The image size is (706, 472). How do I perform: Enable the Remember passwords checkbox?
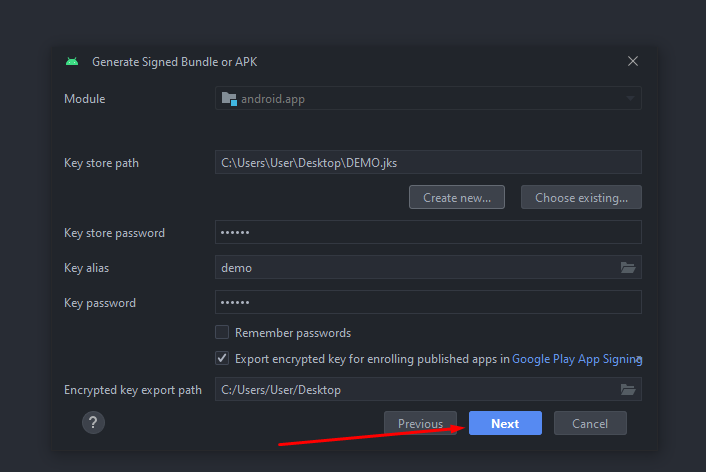[222, 333]
